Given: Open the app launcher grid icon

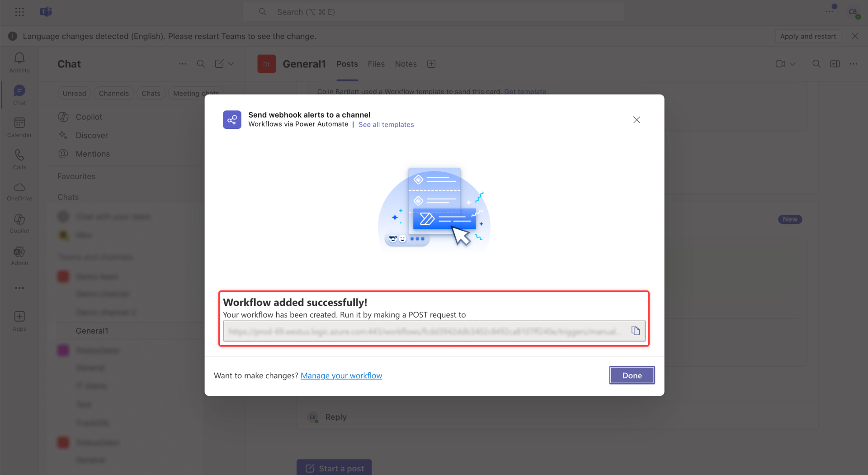Looking at the screenshot, I should click(x=19, y=12).
